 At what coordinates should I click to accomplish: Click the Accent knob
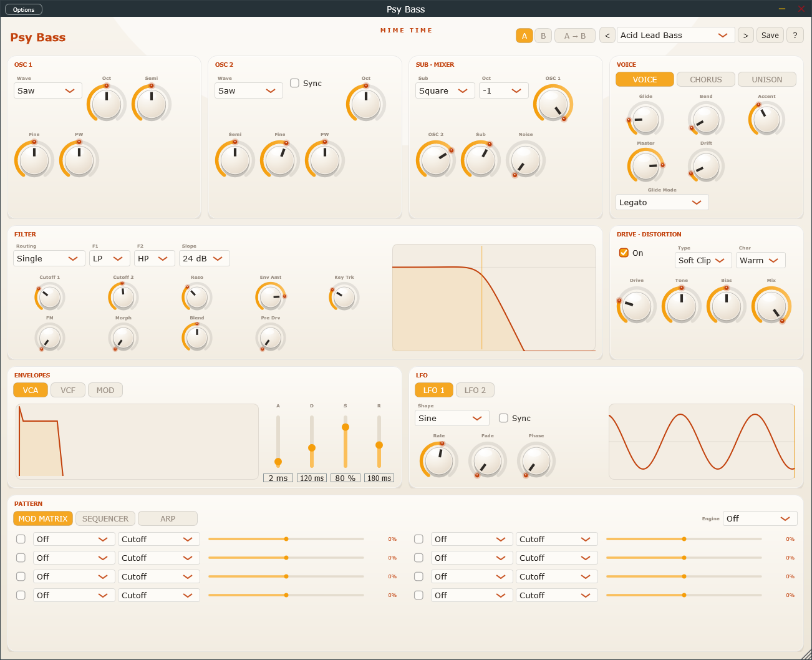click(x=766, y=119)
